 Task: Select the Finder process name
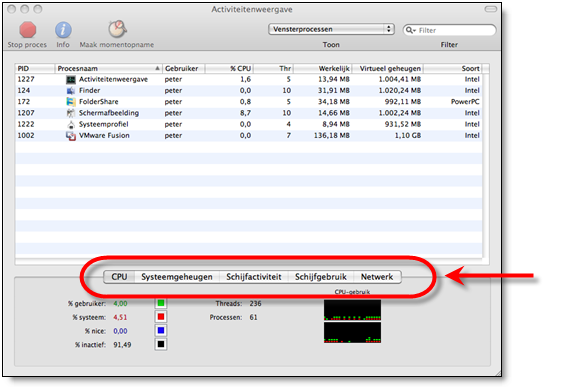coord(90,90)
